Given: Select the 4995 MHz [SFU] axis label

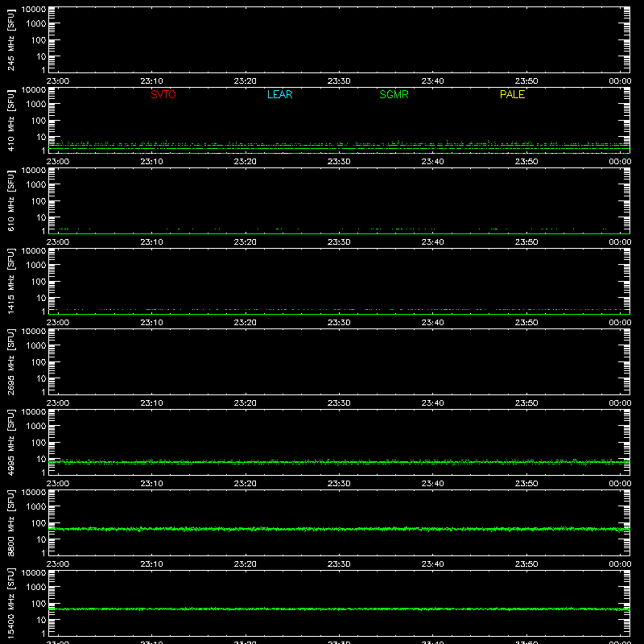Looking at the screenshot, I should coord(10,442).
